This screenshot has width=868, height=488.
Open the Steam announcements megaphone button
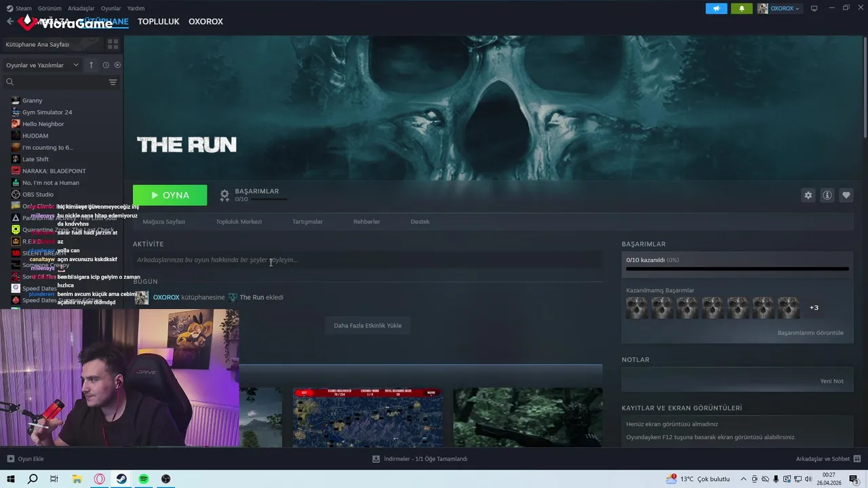(x=716, y=9)
